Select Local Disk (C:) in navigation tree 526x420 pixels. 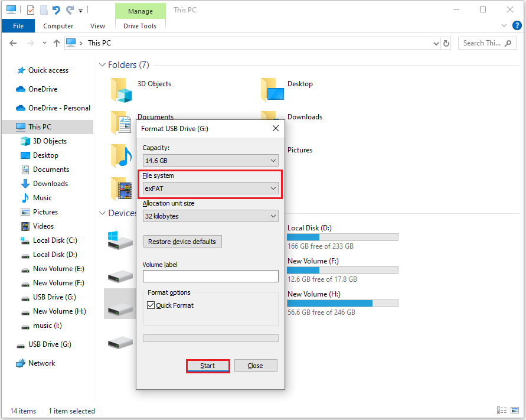point(55,240)
